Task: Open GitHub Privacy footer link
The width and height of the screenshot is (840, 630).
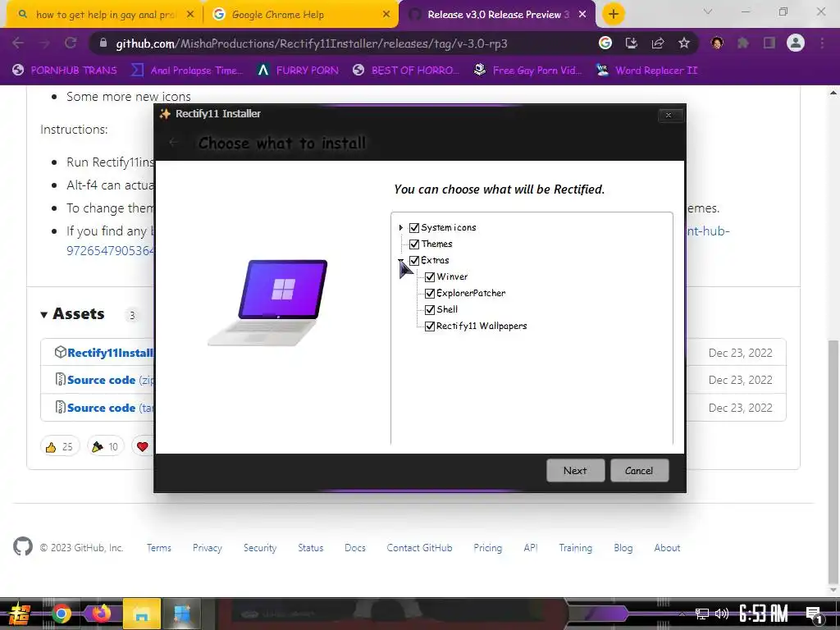Action: pos(208,547)
